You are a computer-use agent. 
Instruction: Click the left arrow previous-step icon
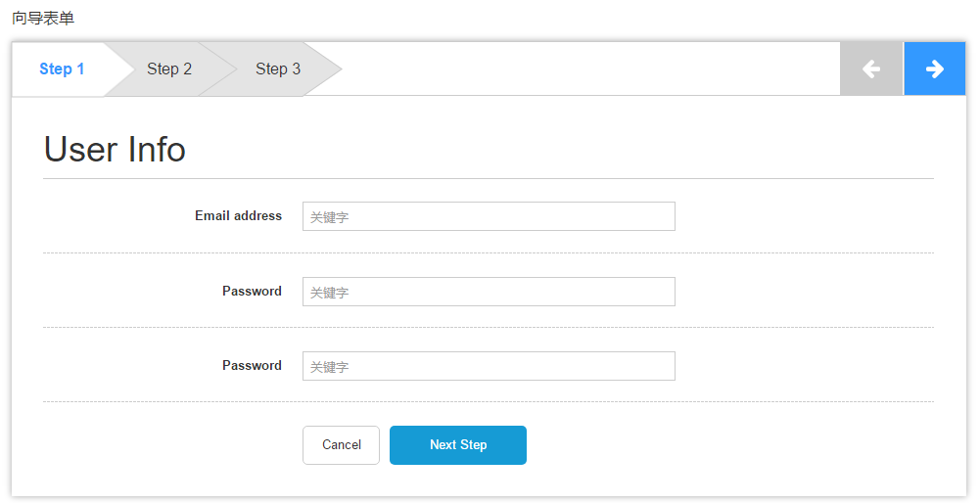pos(870,69)
